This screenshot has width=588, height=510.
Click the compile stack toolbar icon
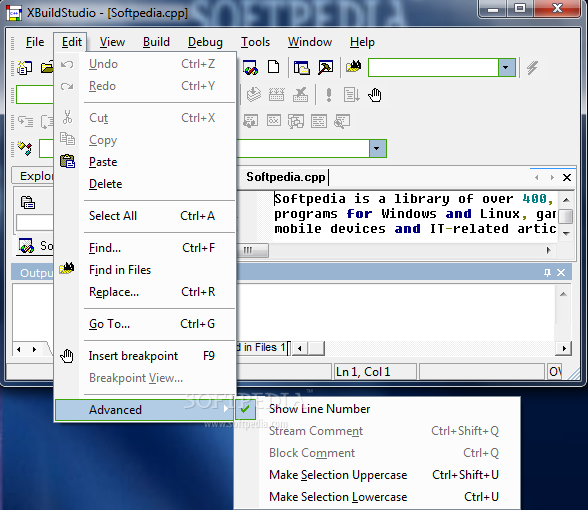click(x=254, y=95)
